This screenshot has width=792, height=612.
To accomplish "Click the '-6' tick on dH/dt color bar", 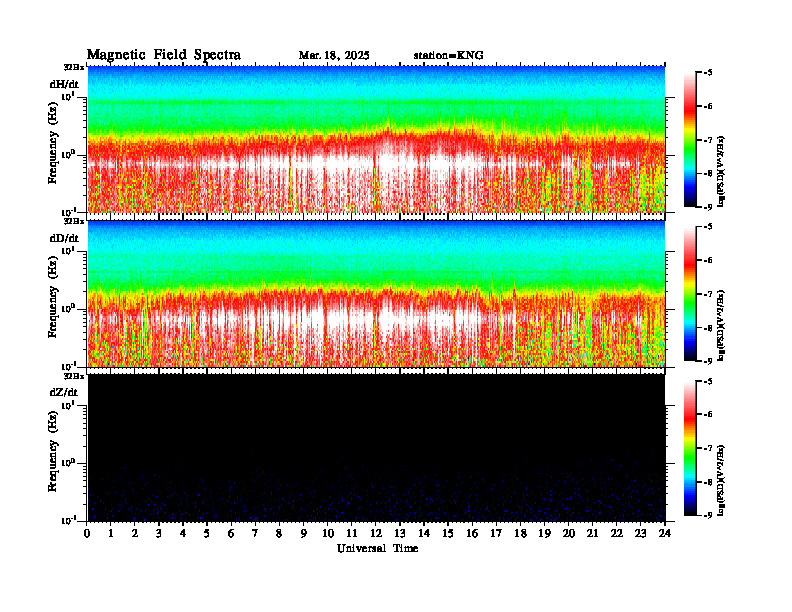I will 708,106.
